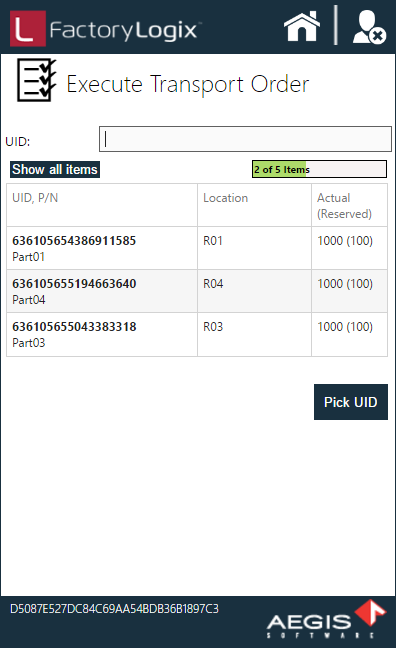Click the session ID text in footer
396x648 pixels.
[115, 609]
